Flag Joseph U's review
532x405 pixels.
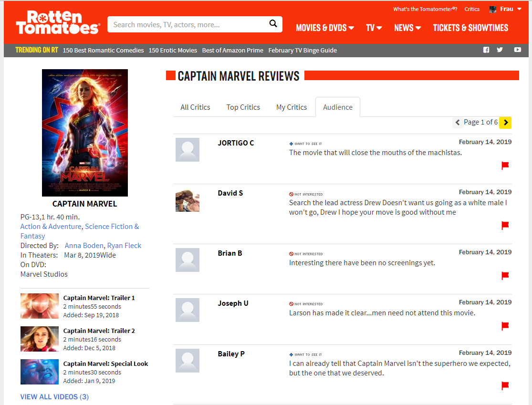tap(505, 326)
